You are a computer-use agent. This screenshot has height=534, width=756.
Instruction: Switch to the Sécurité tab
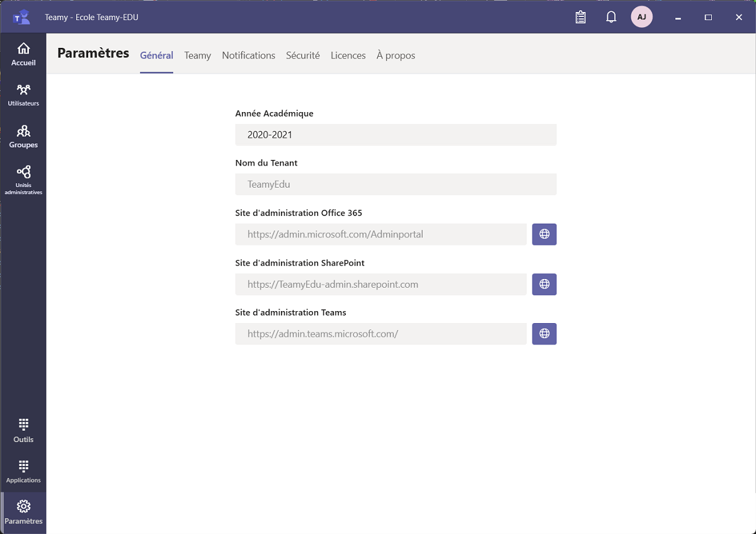[x=303, y=55]
